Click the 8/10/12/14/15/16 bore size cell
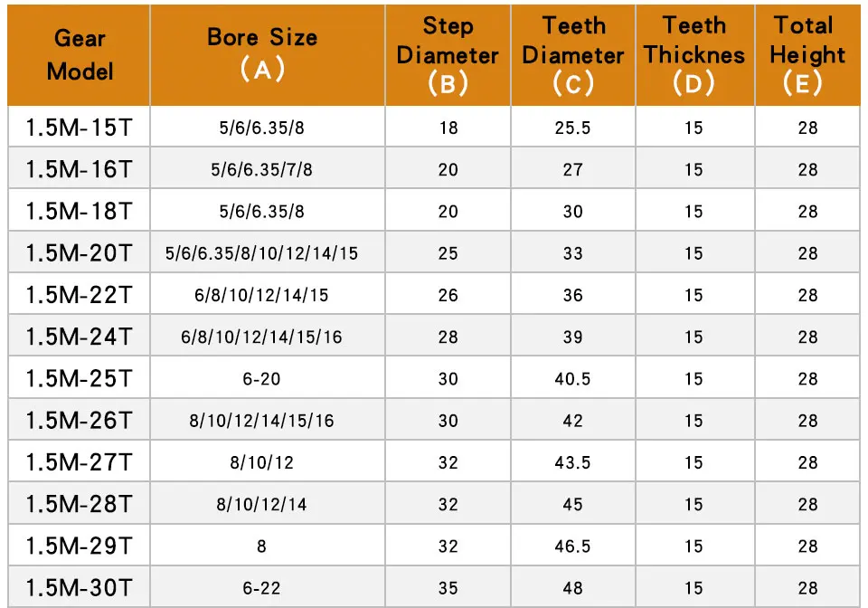This screenshot has width=868, height=608. click(x=262, y=421)
